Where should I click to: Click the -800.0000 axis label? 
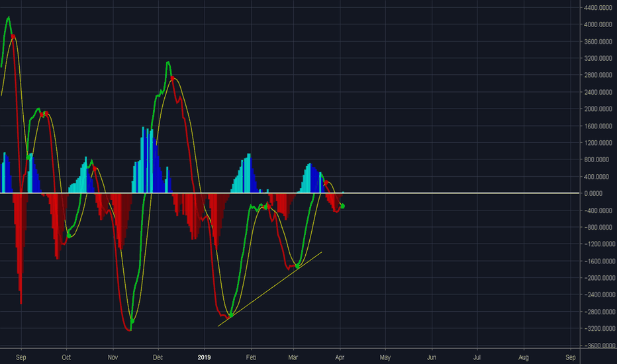[599, 228]
